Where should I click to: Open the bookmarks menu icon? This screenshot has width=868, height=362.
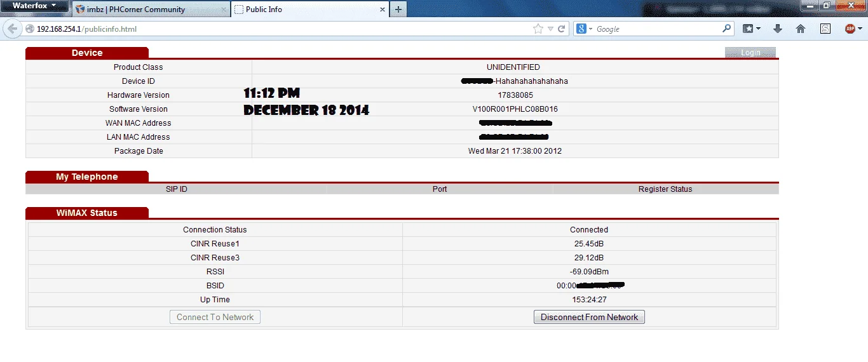[x=752, y=29]
